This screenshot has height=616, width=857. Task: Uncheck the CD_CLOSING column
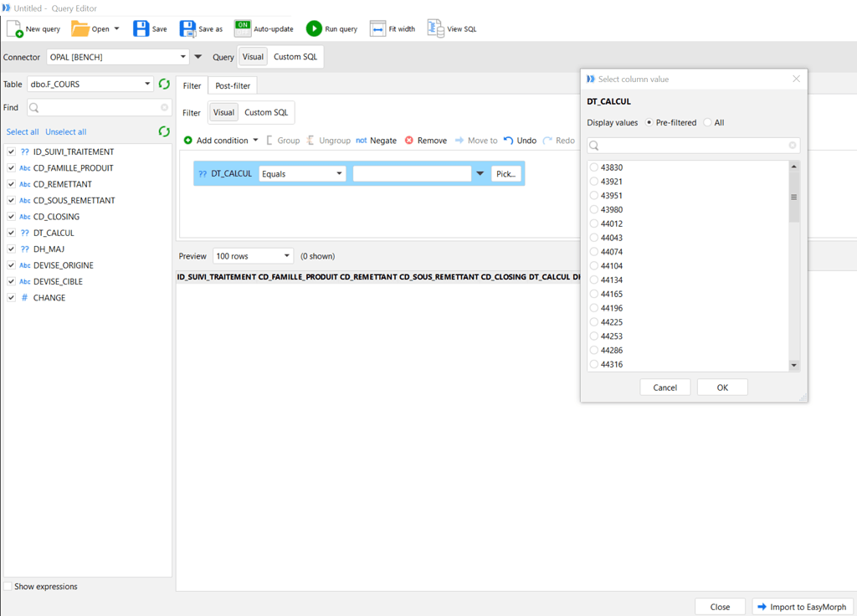pyautogui.click(x=10, y=216)
